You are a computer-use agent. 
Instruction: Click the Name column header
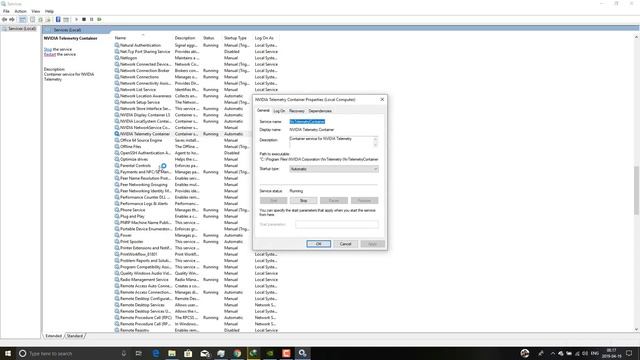coord(142,38)
